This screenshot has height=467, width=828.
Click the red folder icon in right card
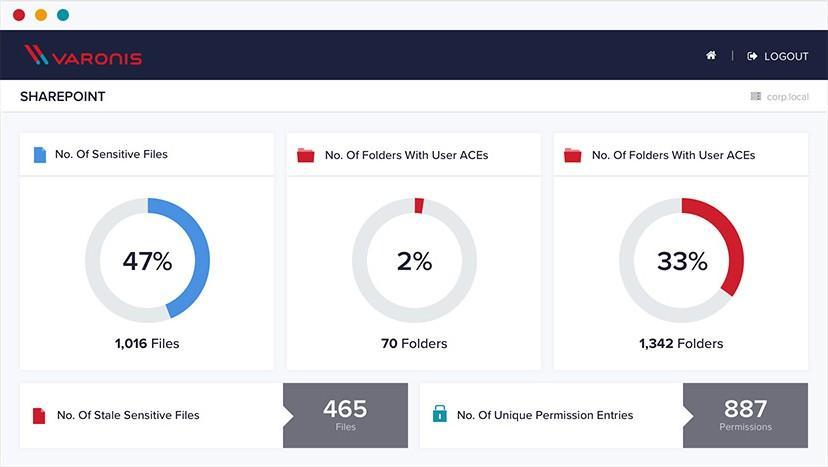573,155
